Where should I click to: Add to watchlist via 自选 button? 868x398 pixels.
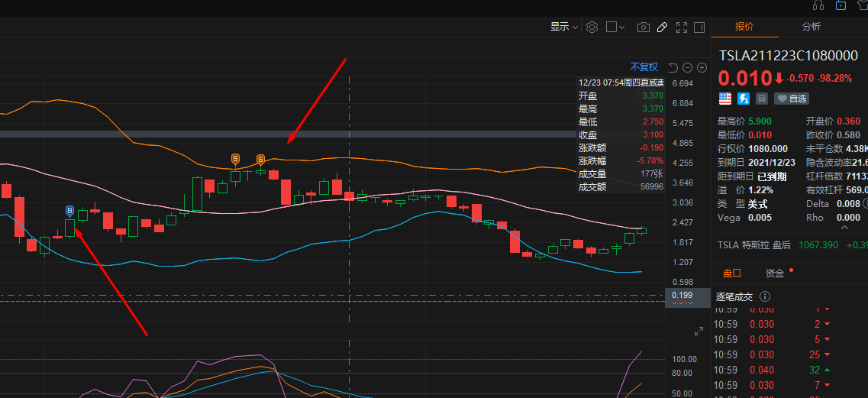[791, 99]
